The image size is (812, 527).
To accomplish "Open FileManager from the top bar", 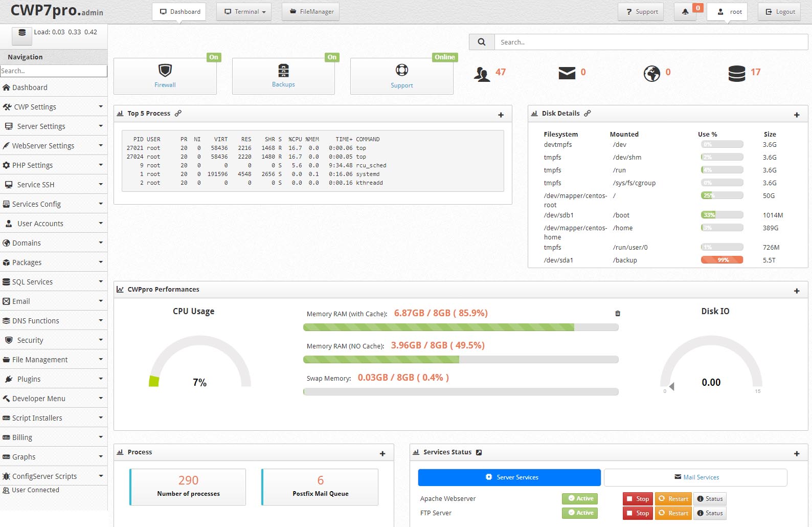I will coord(310,12).
